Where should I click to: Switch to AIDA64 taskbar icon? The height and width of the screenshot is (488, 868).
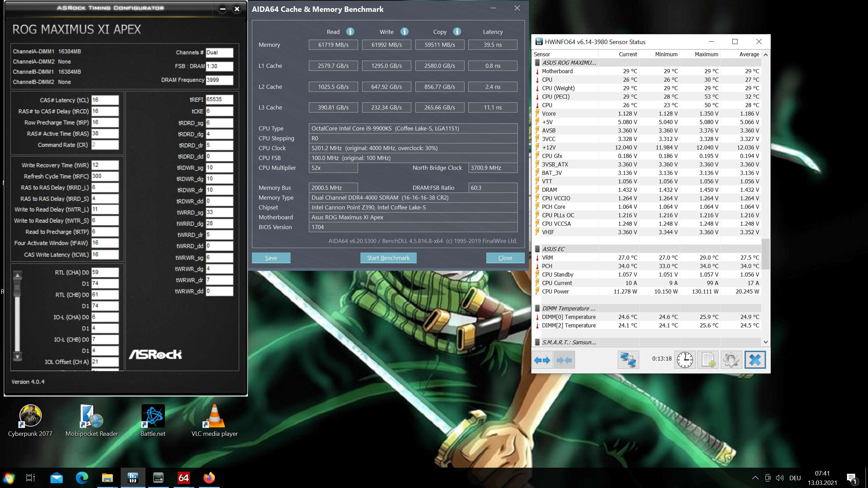183,478
